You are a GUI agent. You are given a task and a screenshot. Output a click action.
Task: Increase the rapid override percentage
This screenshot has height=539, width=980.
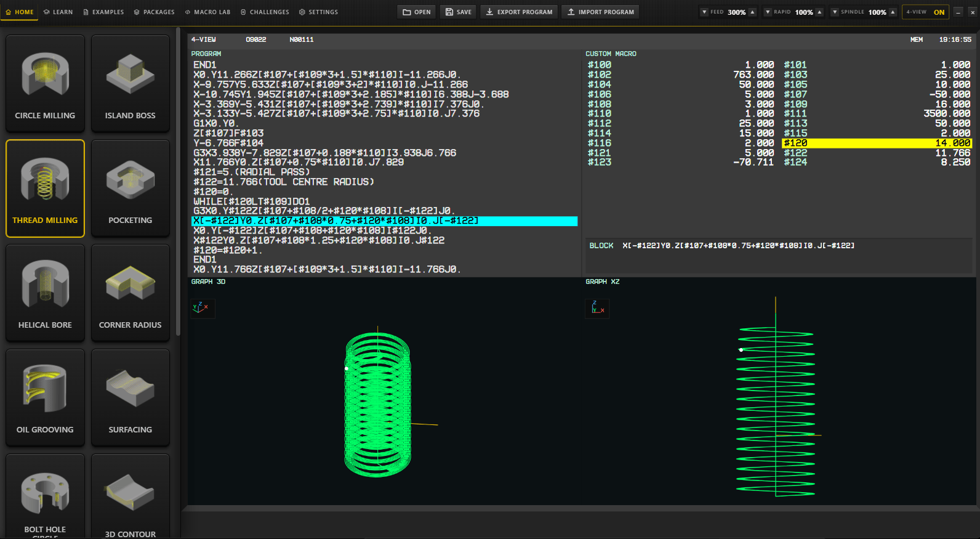pos(819,12)
